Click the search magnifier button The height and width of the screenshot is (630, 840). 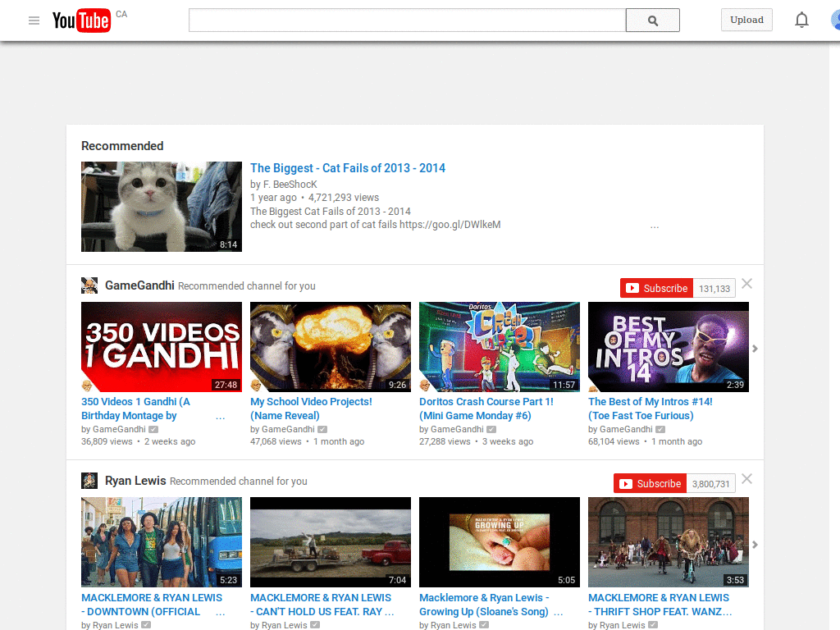click(x=652, y=21)
